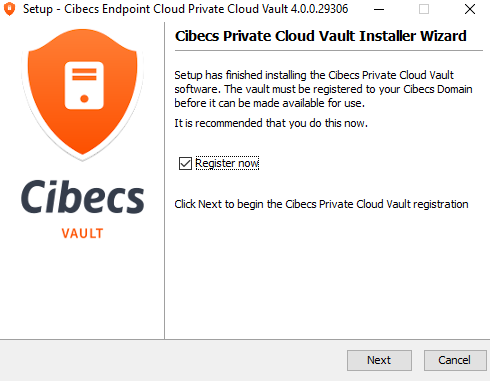Image resolution: width=490 pixels, height=381 pixels.
Task: Click the 'Click Next to begin' instruction text
Action: coord(321,204)
